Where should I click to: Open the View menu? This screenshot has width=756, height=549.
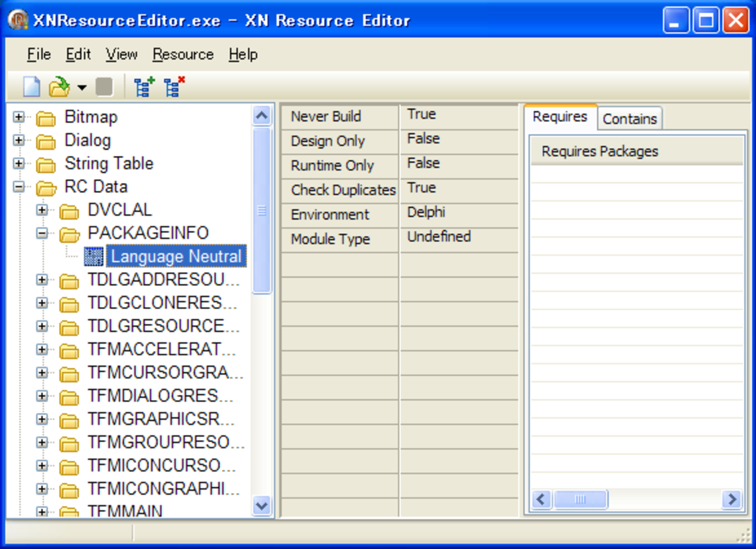tap(121, 55)
